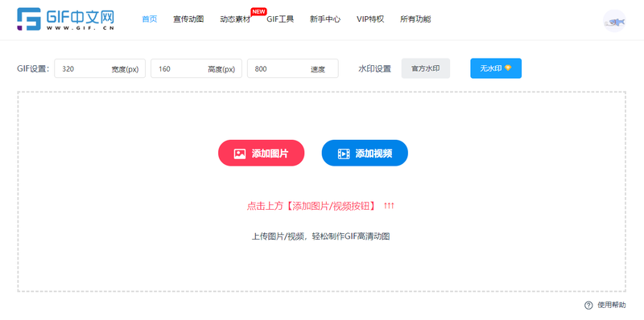Open the GIF工具 menu item
Screen dimensions: 644x320
coord(280,19)
